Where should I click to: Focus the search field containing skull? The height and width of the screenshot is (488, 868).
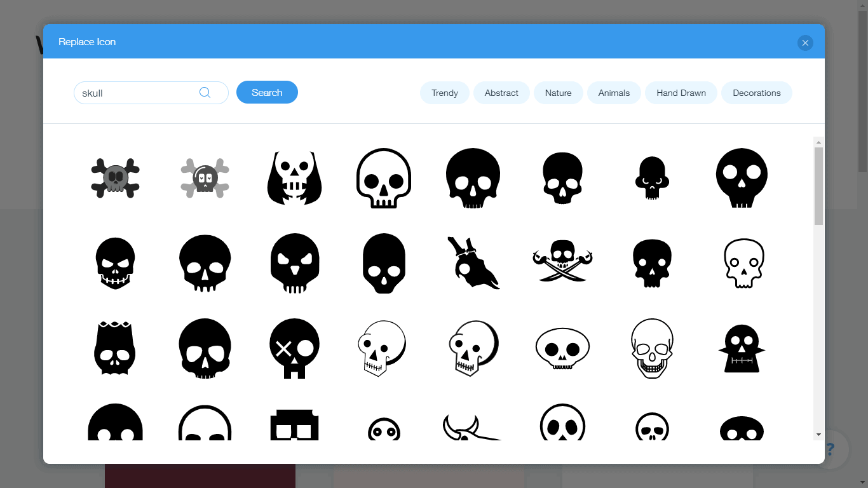tap(151, 93)
